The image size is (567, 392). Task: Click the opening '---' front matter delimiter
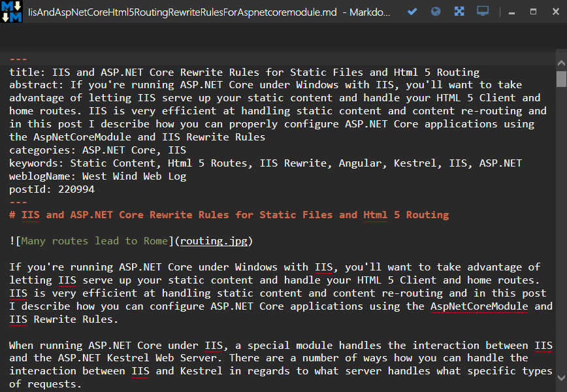coord(18,59)
